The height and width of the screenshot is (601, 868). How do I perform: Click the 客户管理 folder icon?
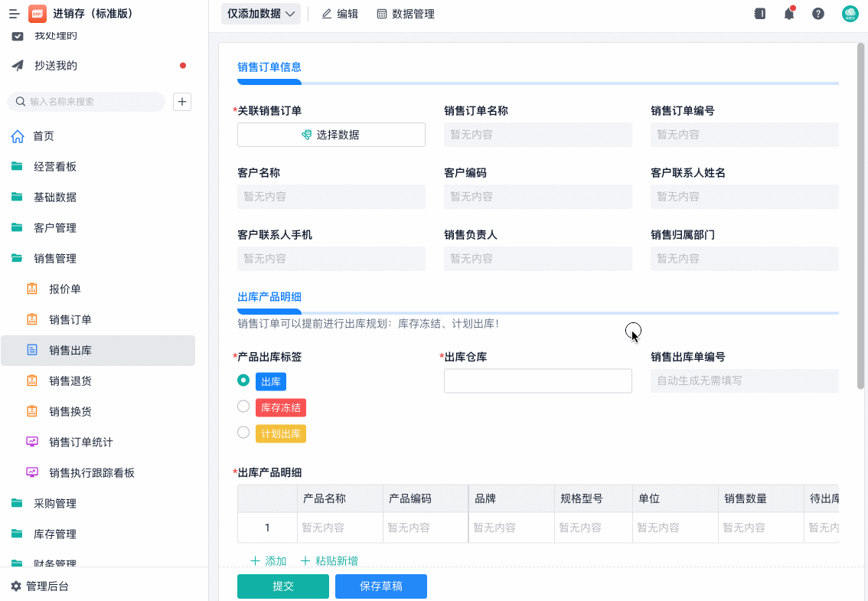[17, 227]
